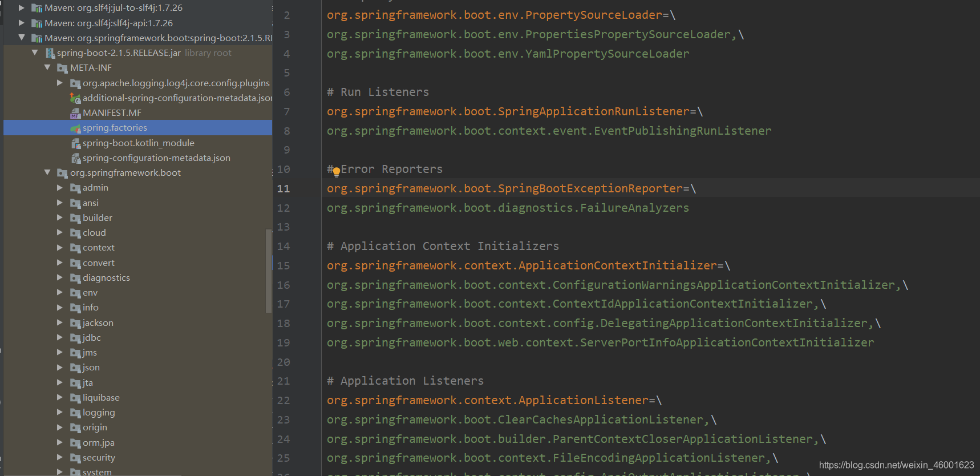Click the spring-configuration-metadata.json file icon
980x476 pixels.
tap(75, 158)
